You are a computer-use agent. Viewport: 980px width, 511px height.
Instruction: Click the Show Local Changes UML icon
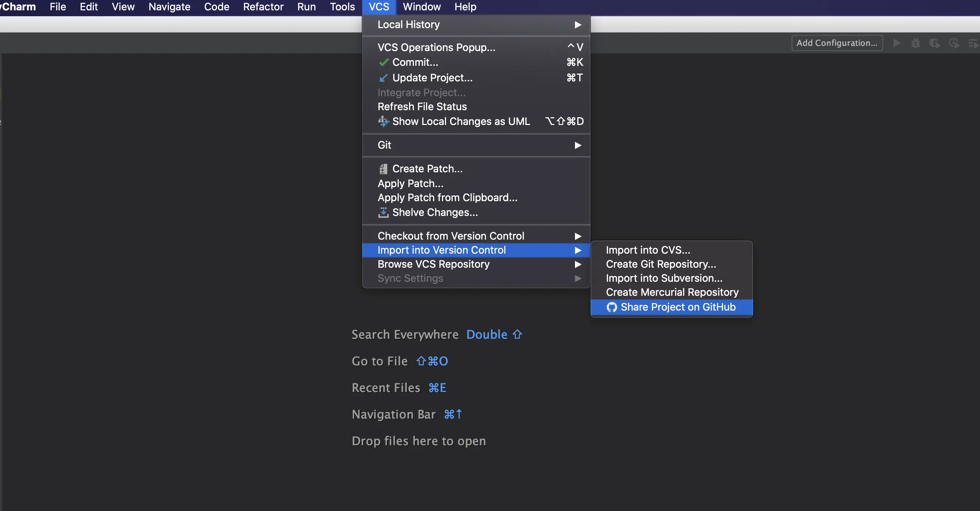pyautogui.click(x=384, y=122)
